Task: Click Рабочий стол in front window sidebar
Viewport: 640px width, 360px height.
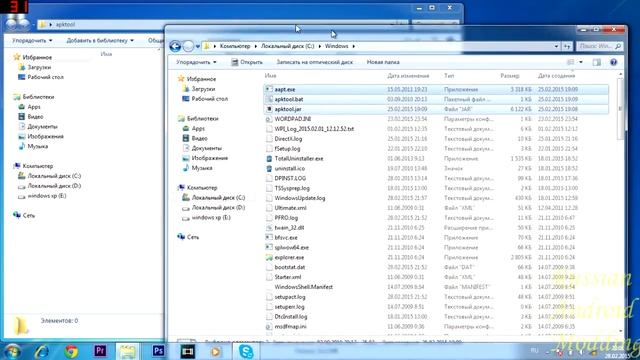Action: pos(209,99)
